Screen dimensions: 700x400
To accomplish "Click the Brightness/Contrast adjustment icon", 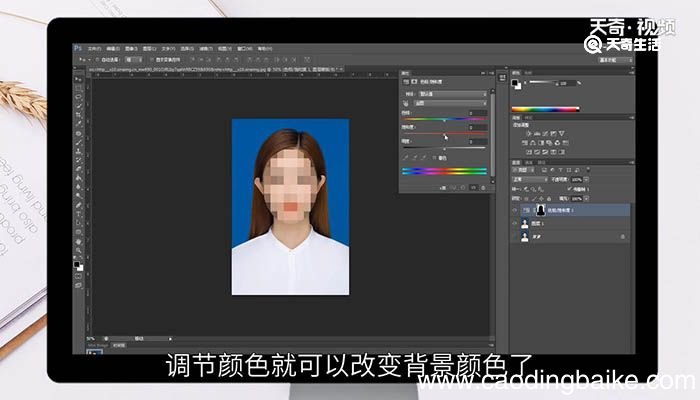I will click(x=529, y=133).
